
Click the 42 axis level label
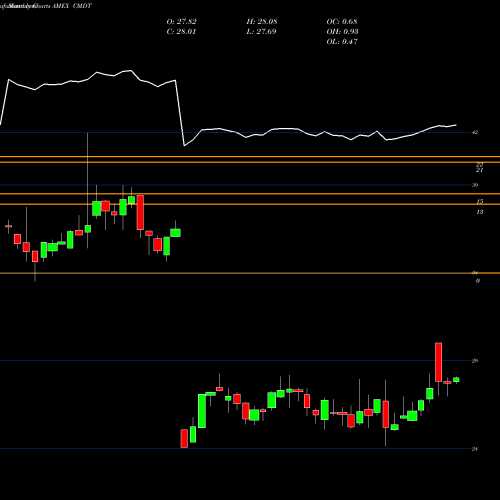coord(475,132)
